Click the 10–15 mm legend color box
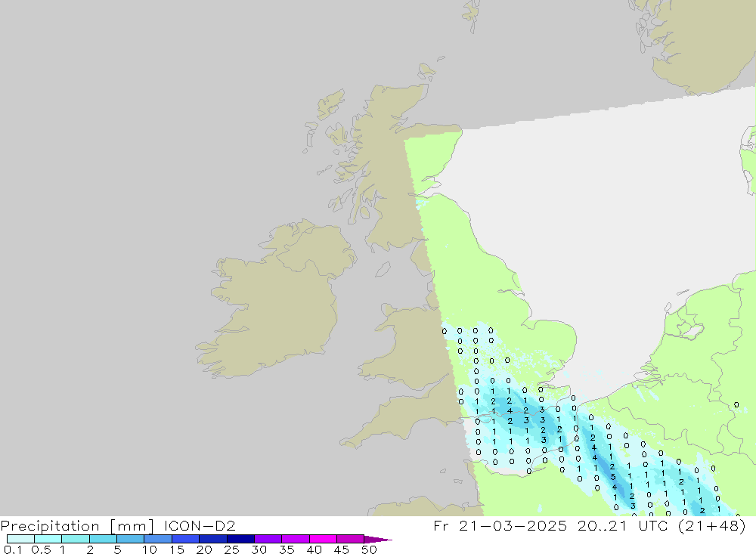Viewport: 756px width, 554px height. (x=158, y=539)
